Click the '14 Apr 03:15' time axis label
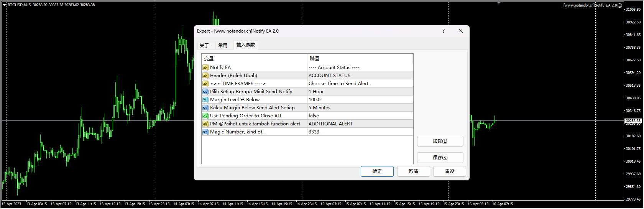The width and height of the screenshot is (644, 209). (184, 204)
